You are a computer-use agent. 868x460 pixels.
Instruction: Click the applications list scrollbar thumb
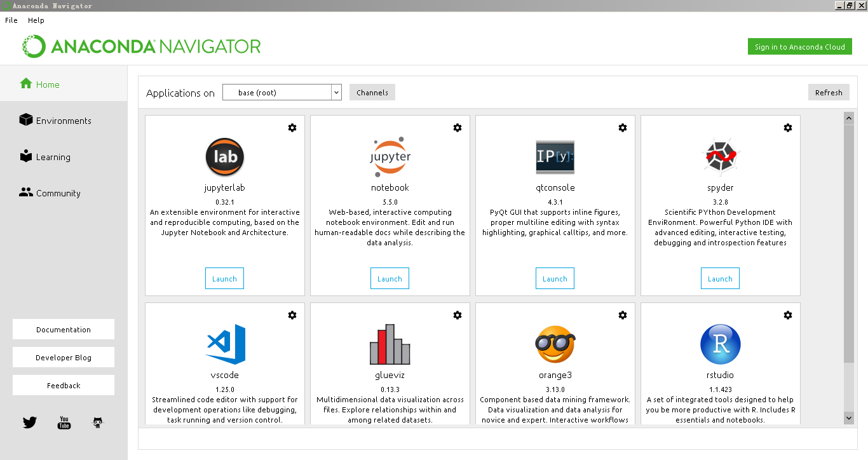[849, 243]
